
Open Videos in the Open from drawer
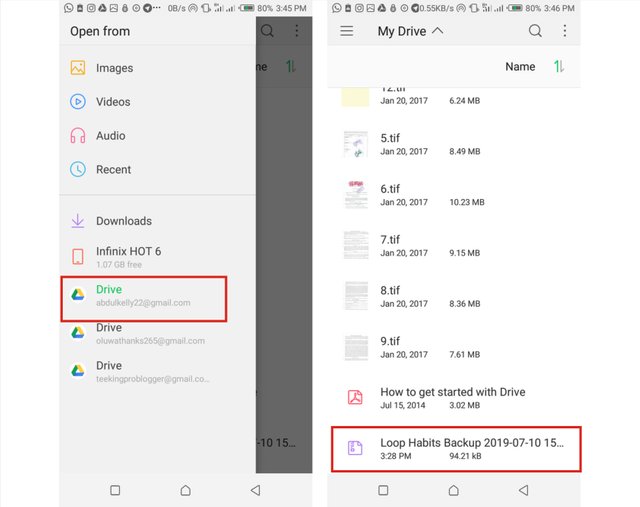(x=158, y=102)
